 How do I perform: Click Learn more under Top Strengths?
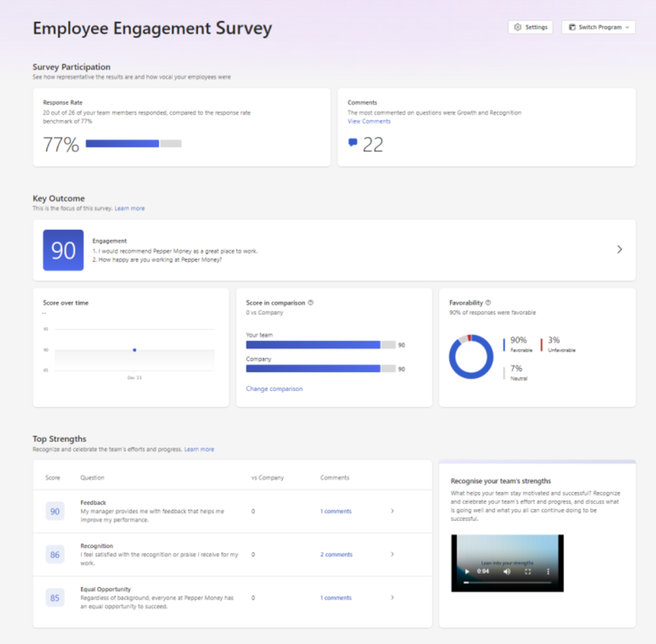[x=199, y=450]
